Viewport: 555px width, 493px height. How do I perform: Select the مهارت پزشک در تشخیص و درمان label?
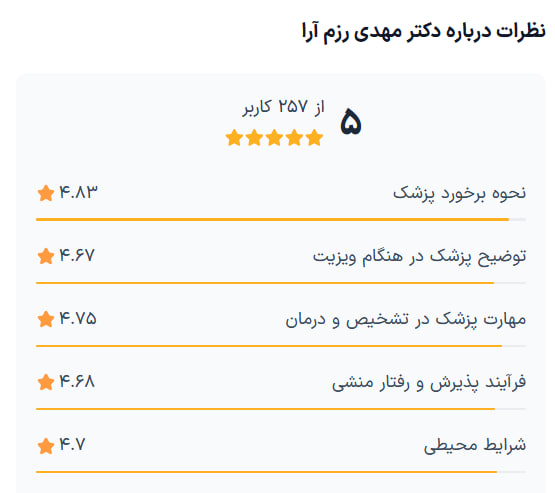click(x=406, y=320)
